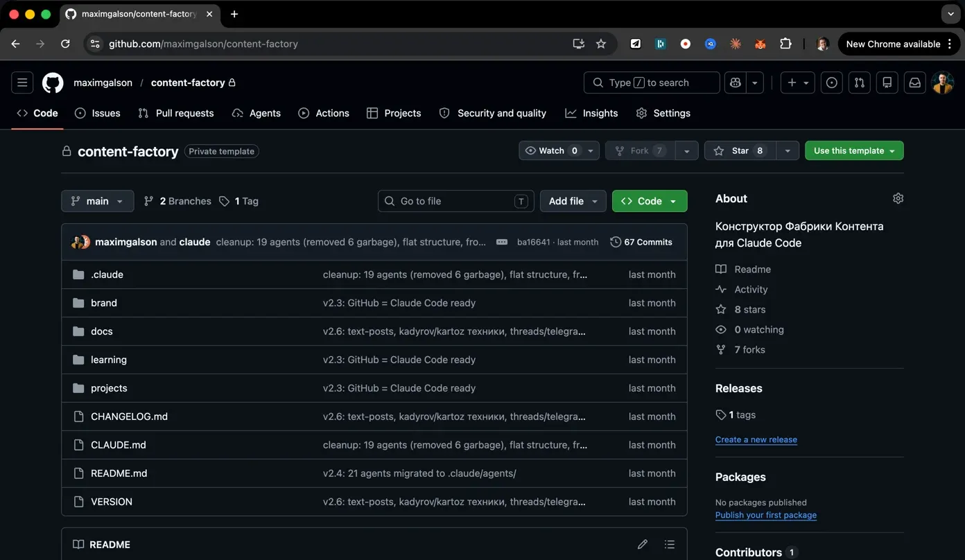
Task: Edit README using the pencil icon
Action: (x=643, y=544)
